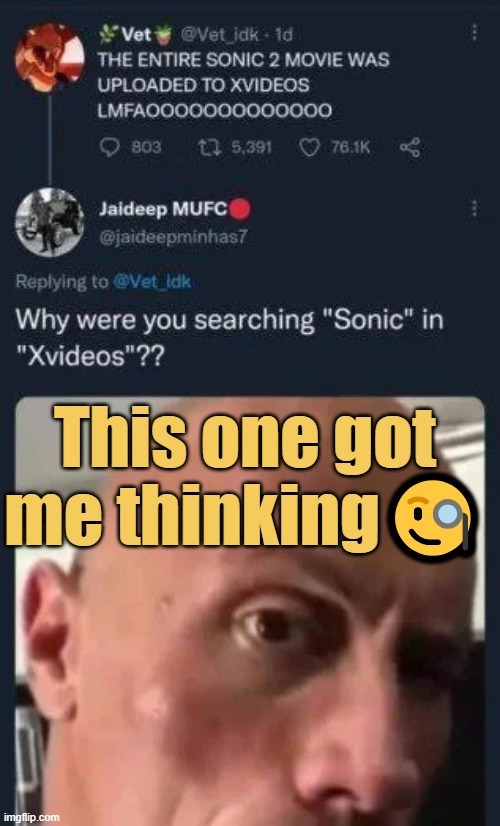Open Vet's profile avatar picture
The image size is (500, 826).
(50, 56)
